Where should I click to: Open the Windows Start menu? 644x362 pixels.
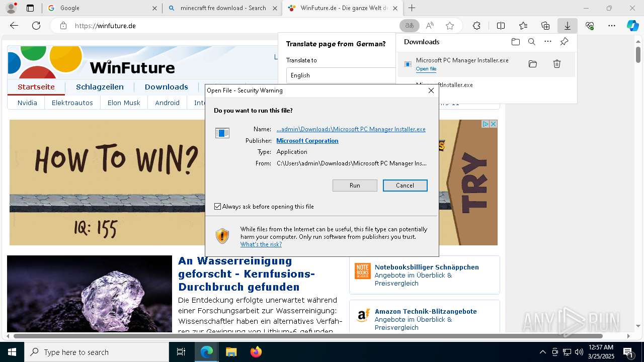[x=12, y=352]
